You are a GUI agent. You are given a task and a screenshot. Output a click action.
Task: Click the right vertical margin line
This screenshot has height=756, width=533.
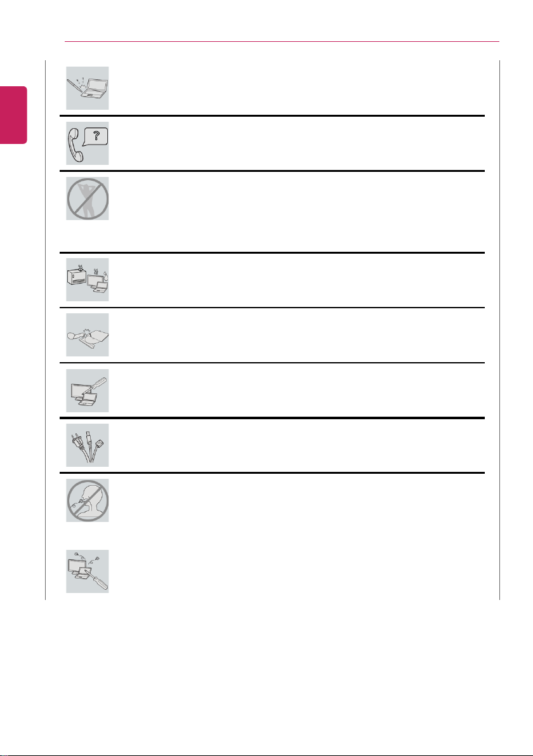pyautogui.click(x=499, y=330)
